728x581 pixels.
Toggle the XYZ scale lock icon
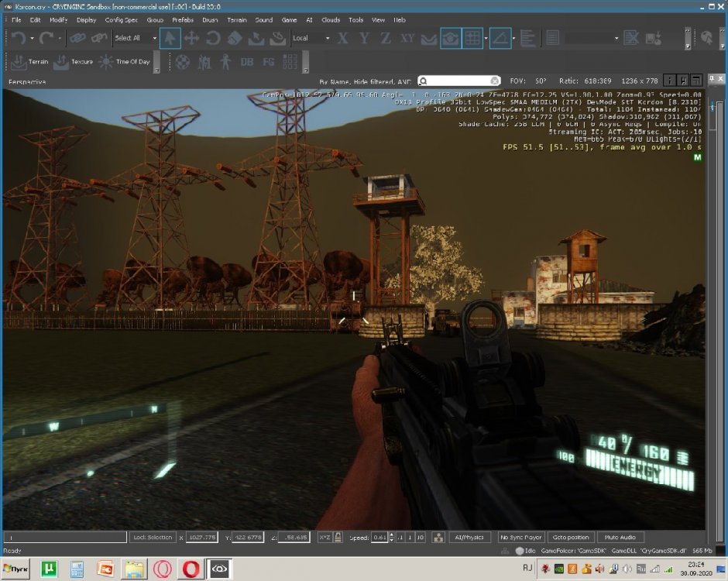pos(338,538)
